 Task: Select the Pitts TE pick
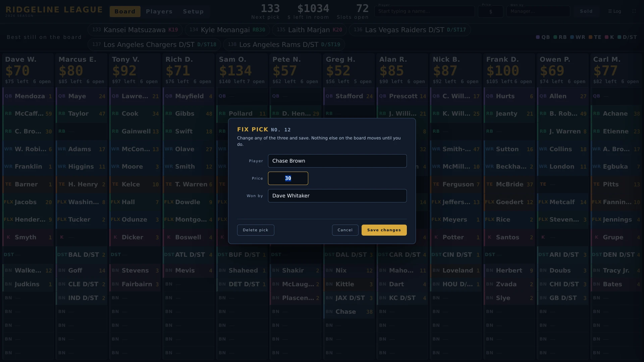(616, 184)
